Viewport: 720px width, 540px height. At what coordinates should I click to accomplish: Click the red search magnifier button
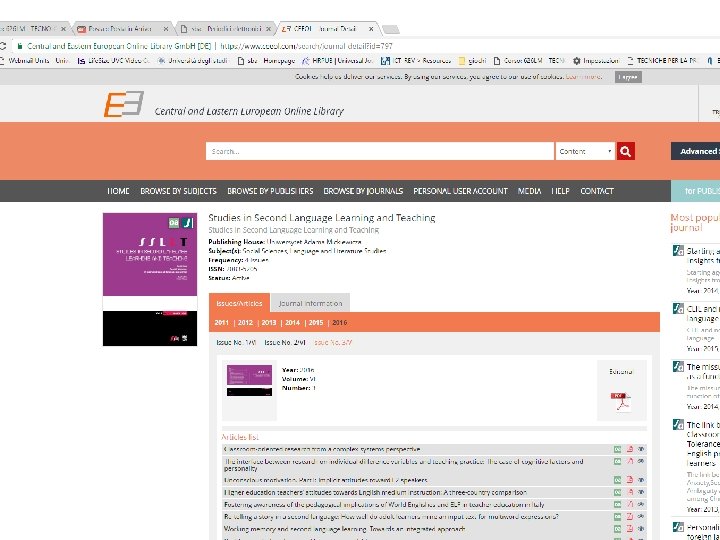coord(626,151)
